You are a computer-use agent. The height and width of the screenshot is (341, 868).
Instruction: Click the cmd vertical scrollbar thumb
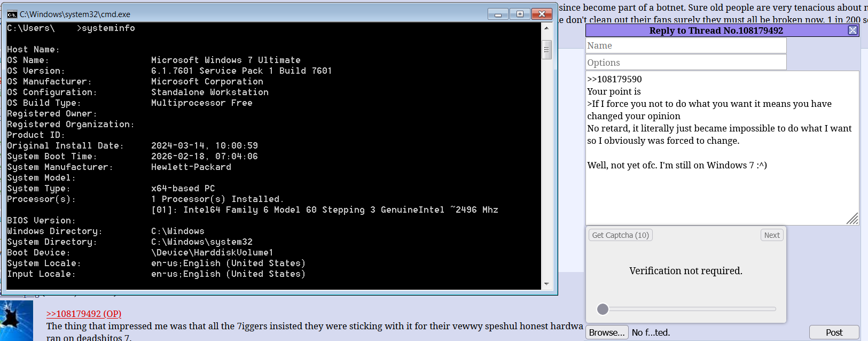[x=546, y=50]
